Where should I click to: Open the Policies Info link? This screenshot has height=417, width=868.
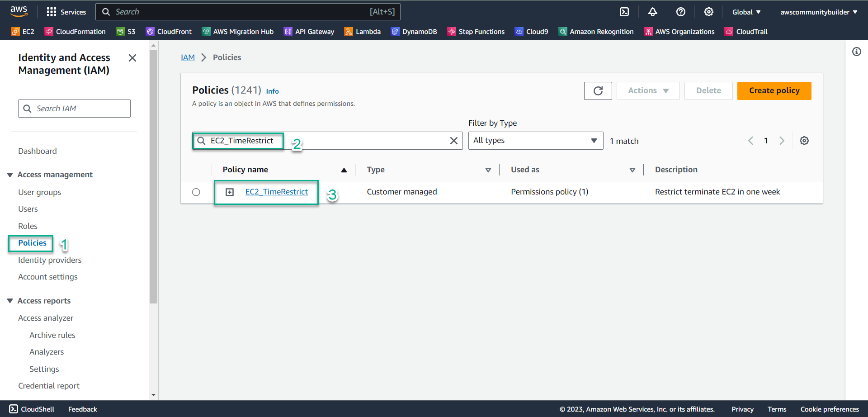point(272,91)
